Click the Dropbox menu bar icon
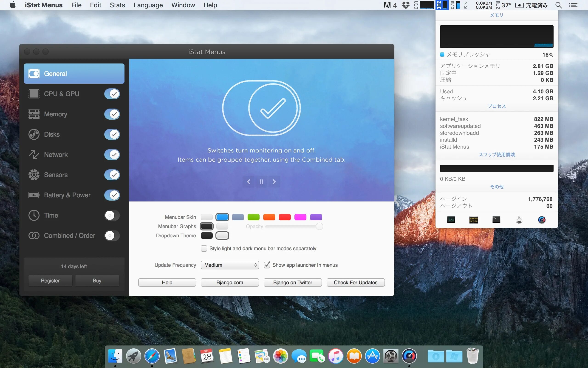588x368 pixels. [x=406, y=5]
